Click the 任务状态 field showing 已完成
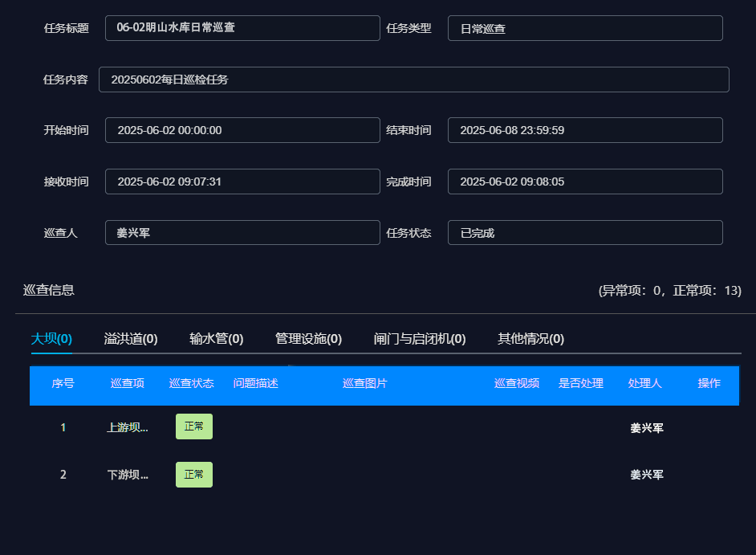 584,233
